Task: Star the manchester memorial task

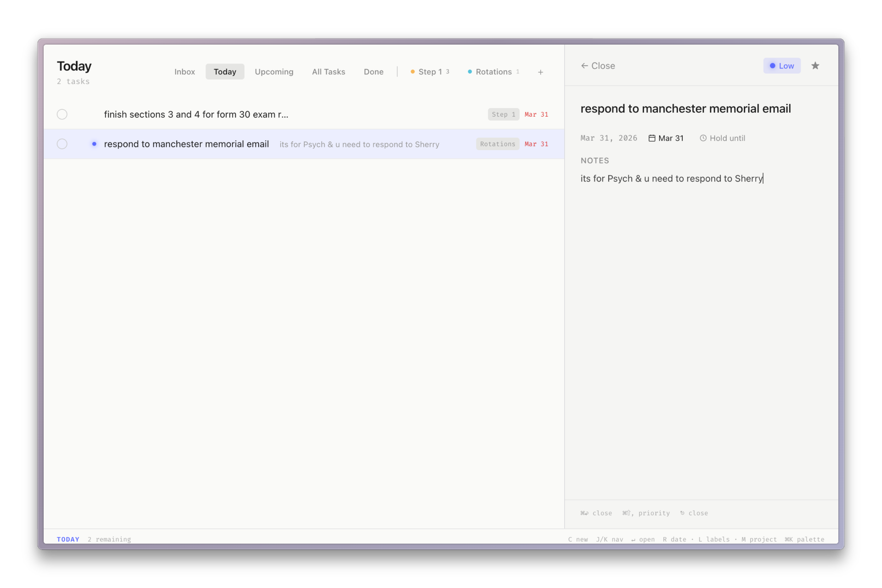Action: (815, 66)
